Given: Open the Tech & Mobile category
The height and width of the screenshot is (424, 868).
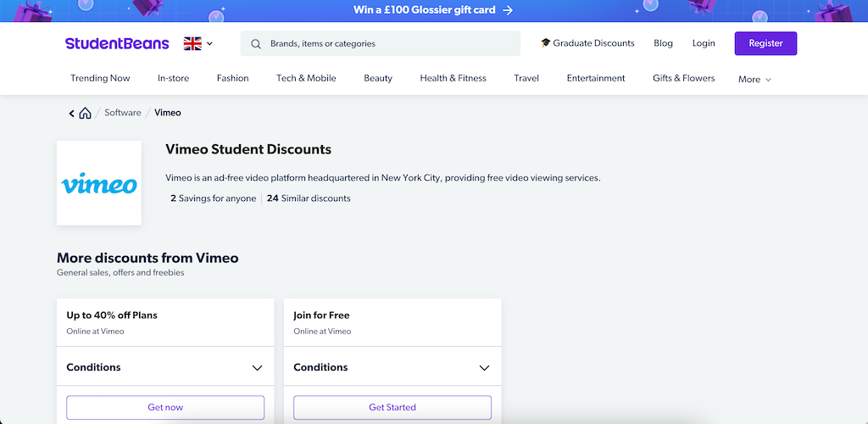Looking at the screenshot, I should pos(306,78).
